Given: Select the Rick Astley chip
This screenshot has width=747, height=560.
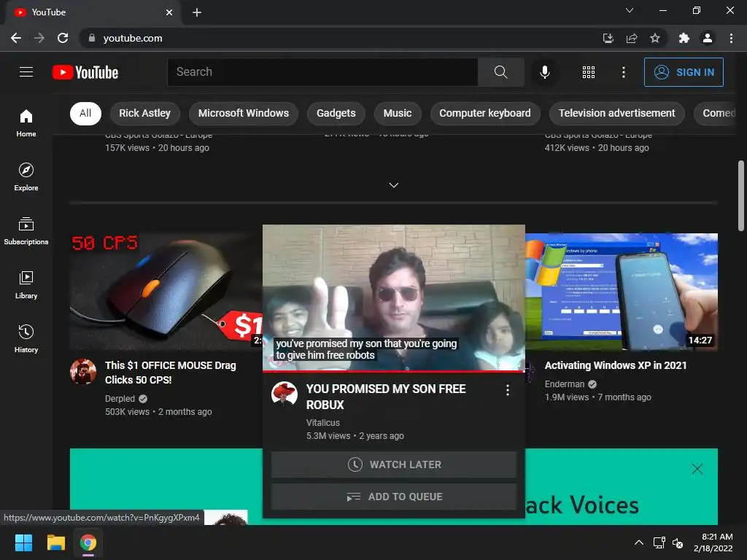Looking at the screenshot, I should (145, 113).
